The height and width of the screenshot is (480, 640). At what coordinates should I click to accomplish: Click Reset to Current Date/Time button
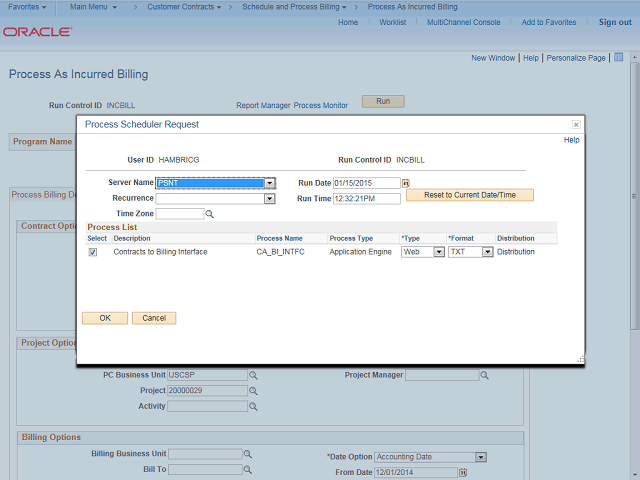point(469,195)
